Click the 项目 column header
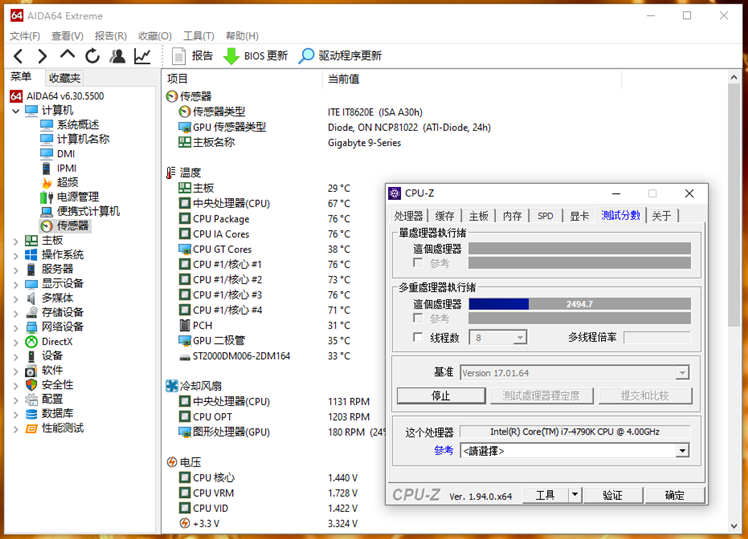Viewport: 748px width, 539px height. (242, 79)
